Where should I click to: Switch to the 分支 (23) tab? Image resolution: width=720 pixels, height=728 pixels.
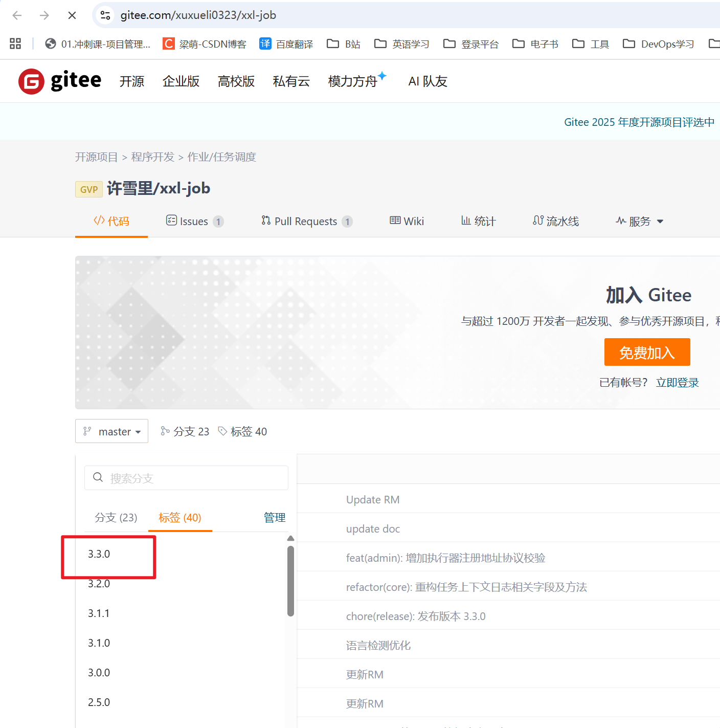point(116,517)
